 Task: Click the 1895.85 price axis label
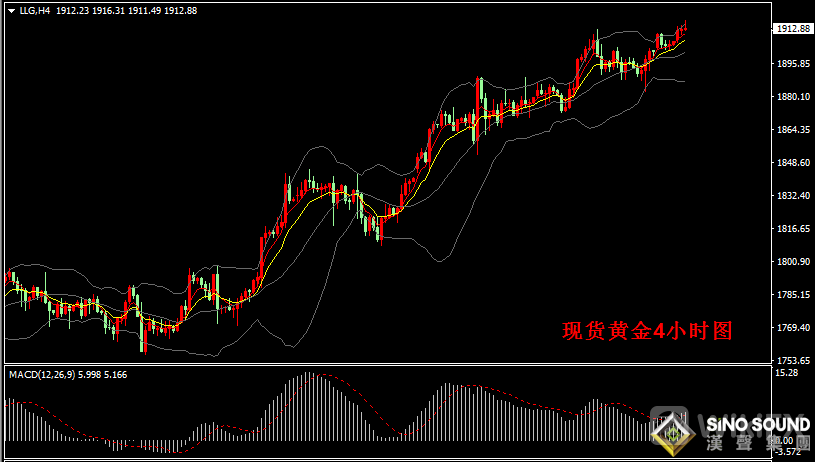[x=792, y=64]
